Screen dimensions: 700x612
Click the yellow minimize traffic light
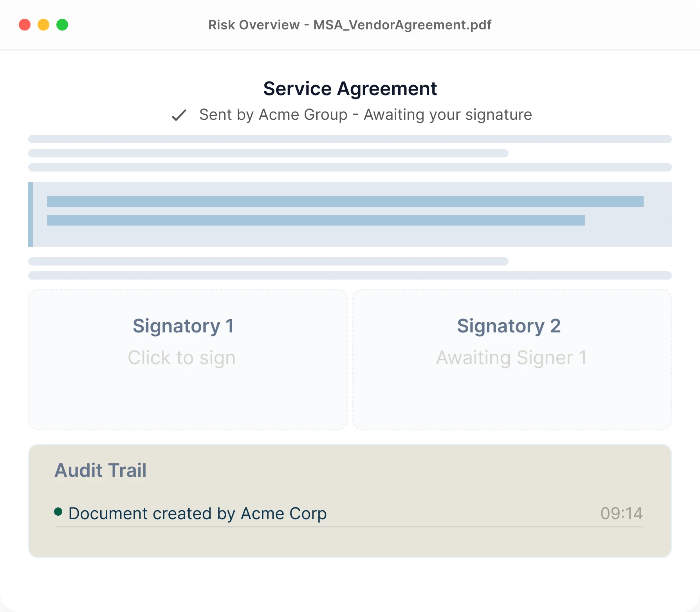pyautogui.click(x=43, y=24)
